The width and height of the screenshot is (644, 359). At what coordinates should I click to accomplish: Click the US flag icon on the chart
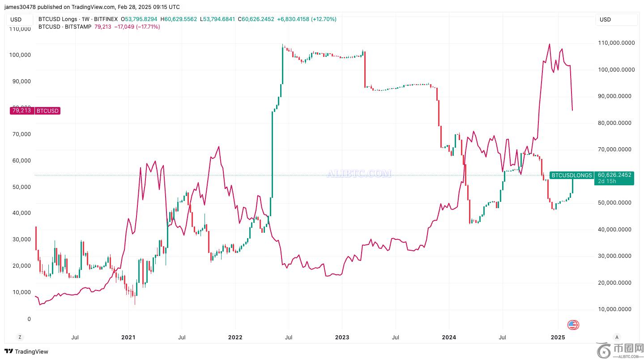tap(573, 325)
